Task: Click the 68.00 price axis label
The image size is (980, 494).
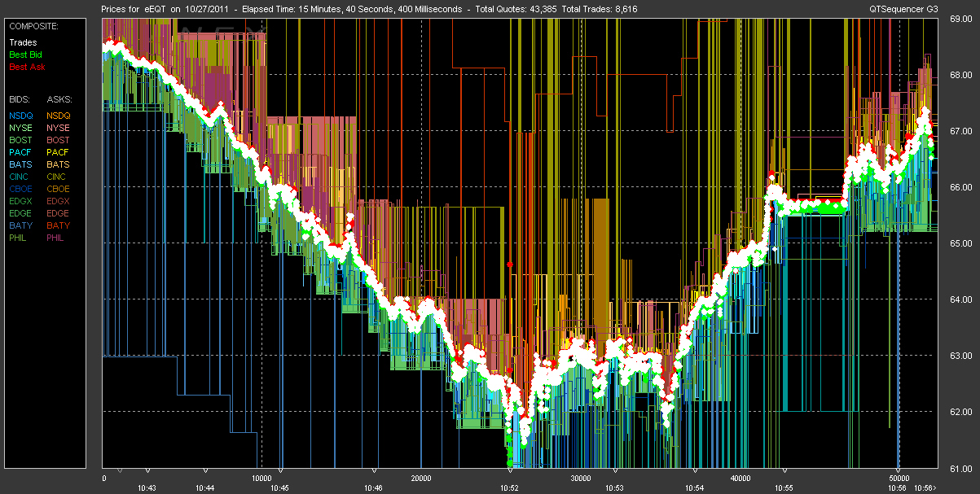Action: [962, 75]
